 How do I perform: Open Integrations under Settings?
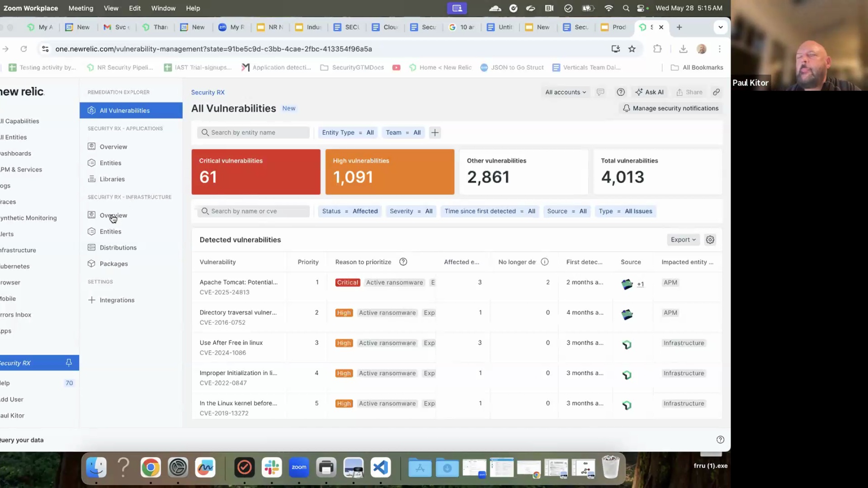[117, 300]
